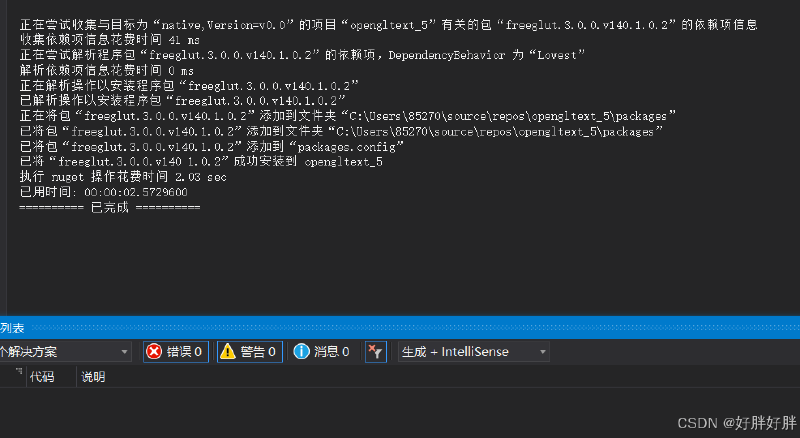The width and height of the screenshot is (800, 438).
Task: Click the line containing DependencyBehavior 为 Lowest
Action: 302,55
